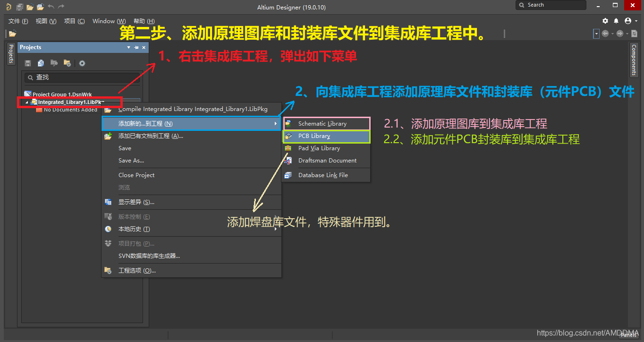Click the notifications bell icon
The image size is (644, 342).
(616, 21)
